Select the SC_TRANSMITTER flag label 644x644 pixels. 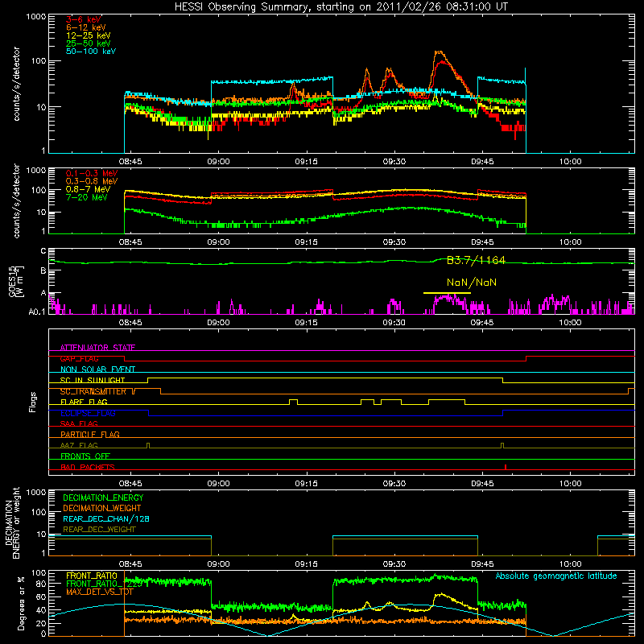[x=93, y=391]
